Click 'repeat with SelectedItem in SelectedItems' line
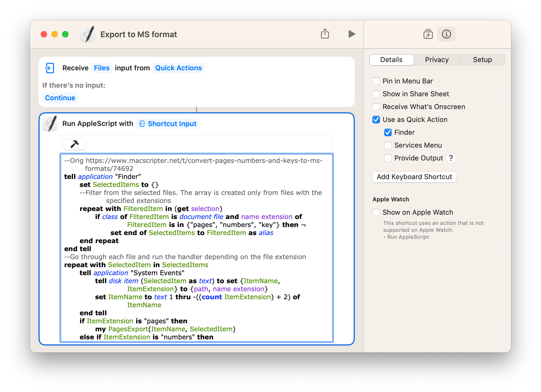The image size is (541, 392). click(136, 265)
